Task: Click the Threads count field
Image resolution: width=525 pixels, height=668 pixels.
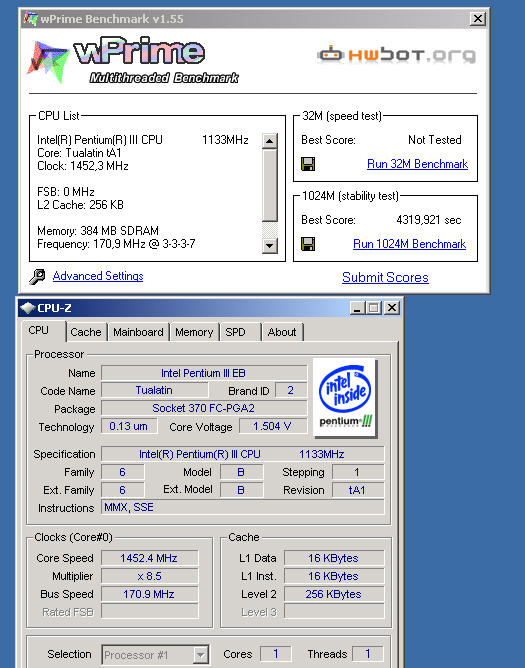Action: tap(368, 654)
